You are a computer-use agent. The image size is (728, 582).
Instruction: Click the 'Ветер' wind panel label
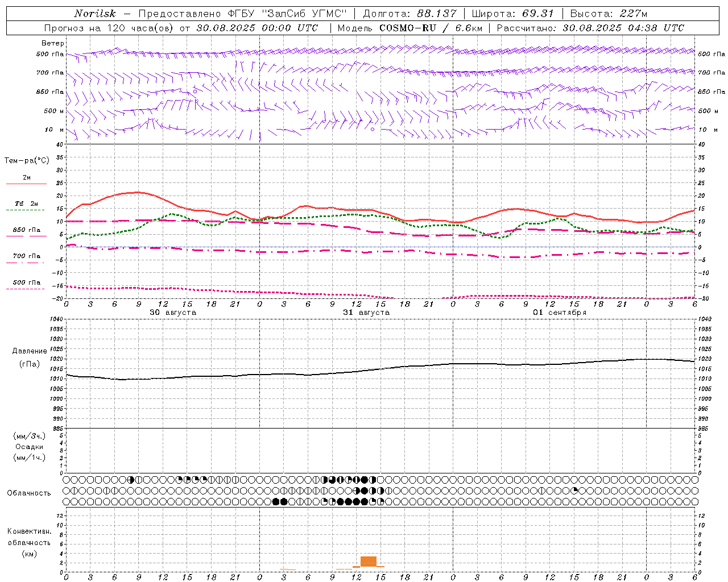tap(52, 43)
